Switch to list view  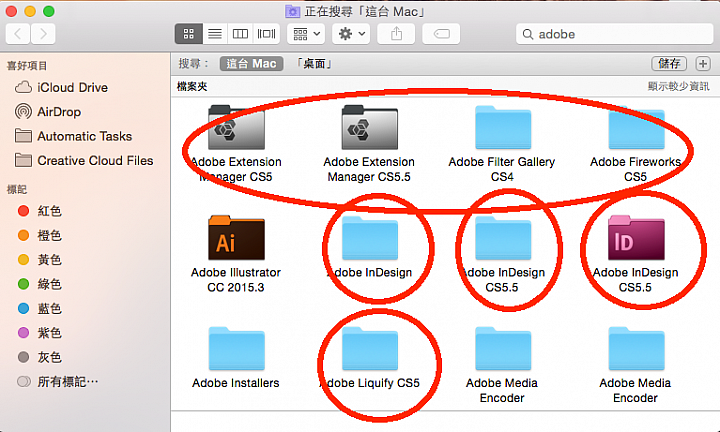point(215,34)
